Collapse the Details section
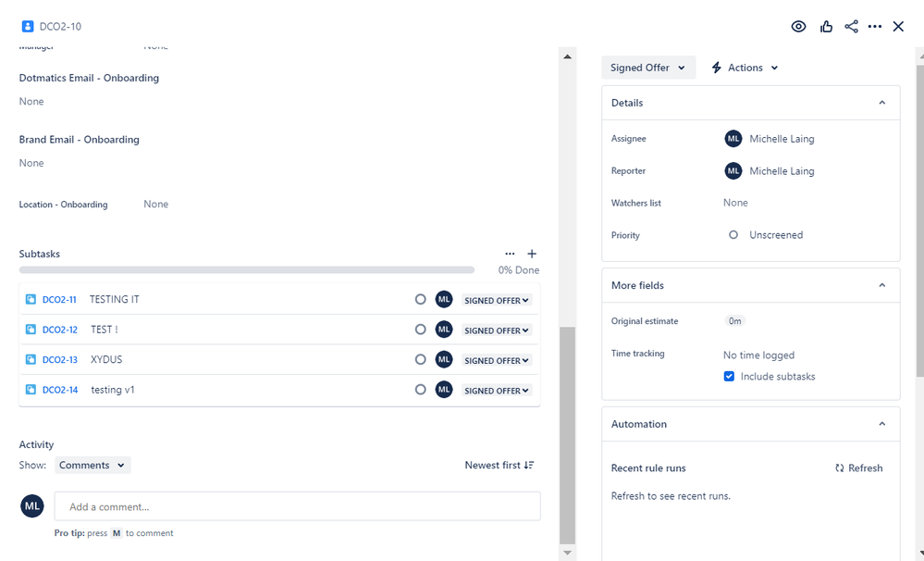The height and width of the screenshot is (561, 924). [882, 103]
